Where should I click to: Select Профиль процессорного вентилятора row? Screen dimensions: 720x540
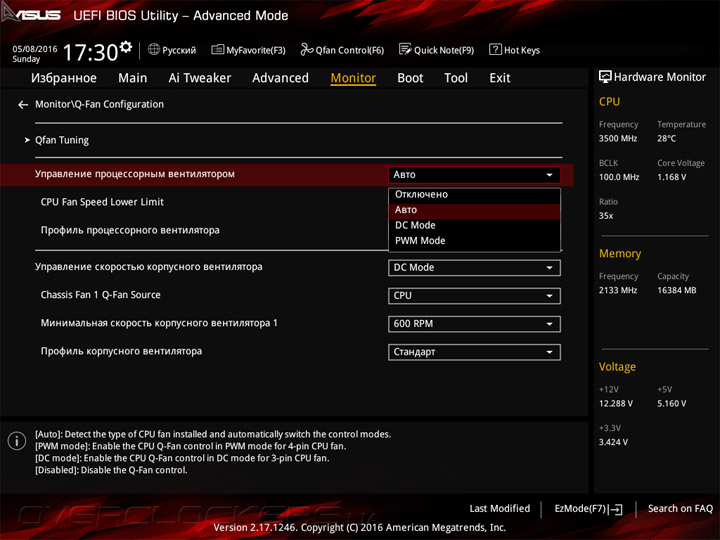130,231
